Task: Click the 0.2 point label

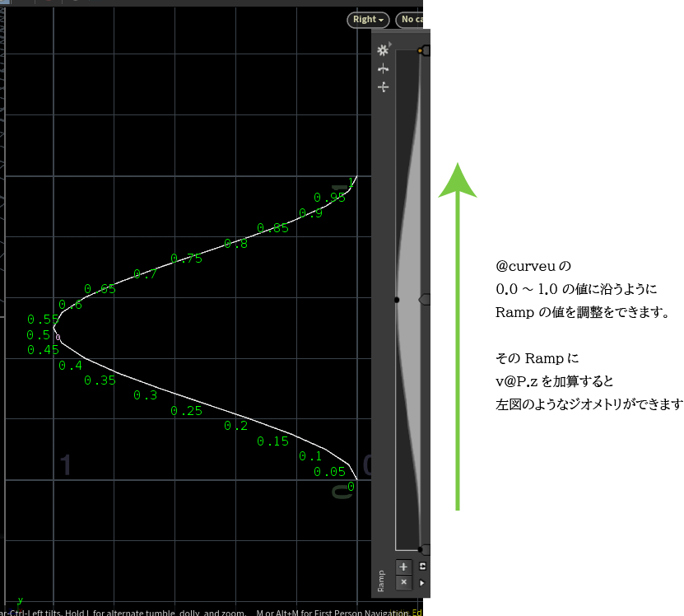Action: (235, 426)
